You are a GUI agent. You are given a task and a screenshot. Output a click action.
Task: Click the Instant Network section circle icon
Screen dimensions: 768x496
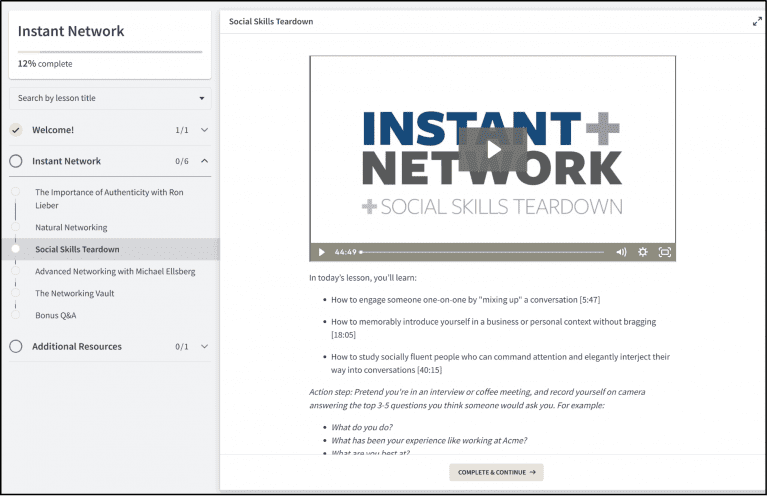[x=16, y=161]
